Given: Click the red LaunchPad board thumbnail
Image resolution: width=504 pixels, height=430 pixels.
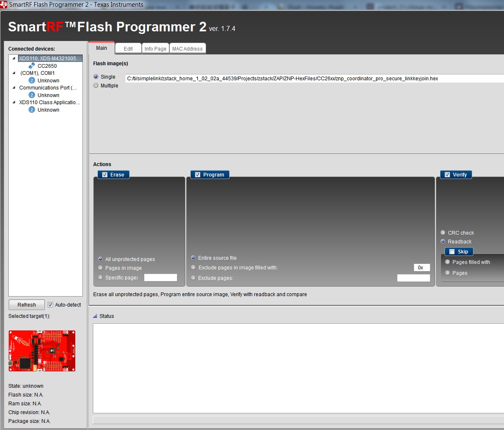Looking at the screenshot, I should 42,351.
